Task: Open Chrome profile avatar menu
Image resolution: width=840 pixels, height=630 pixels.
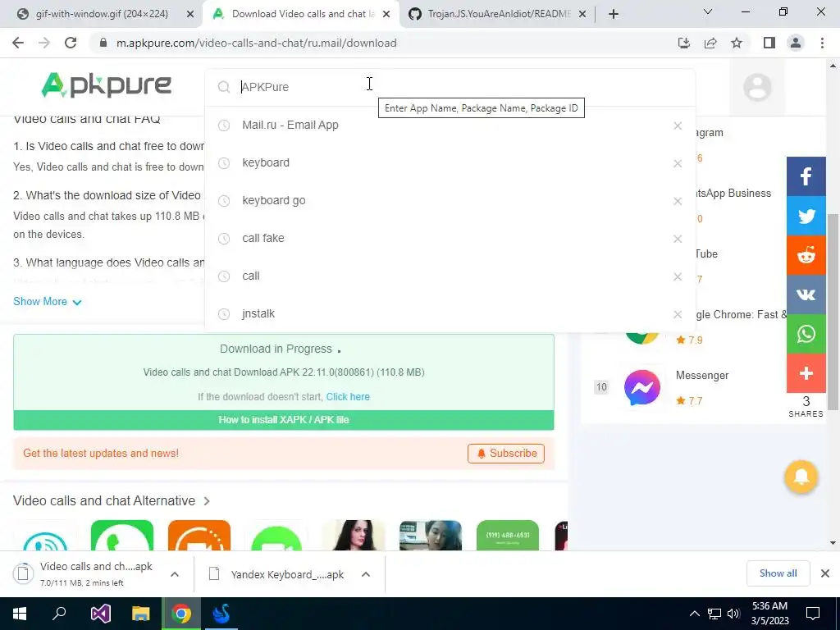Action: 796,43
